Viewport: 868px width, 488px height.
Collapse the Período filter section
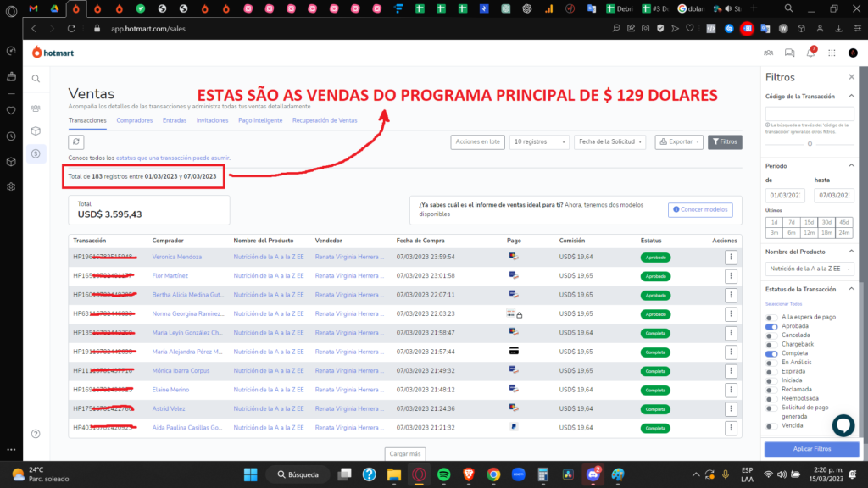(851, 165)
